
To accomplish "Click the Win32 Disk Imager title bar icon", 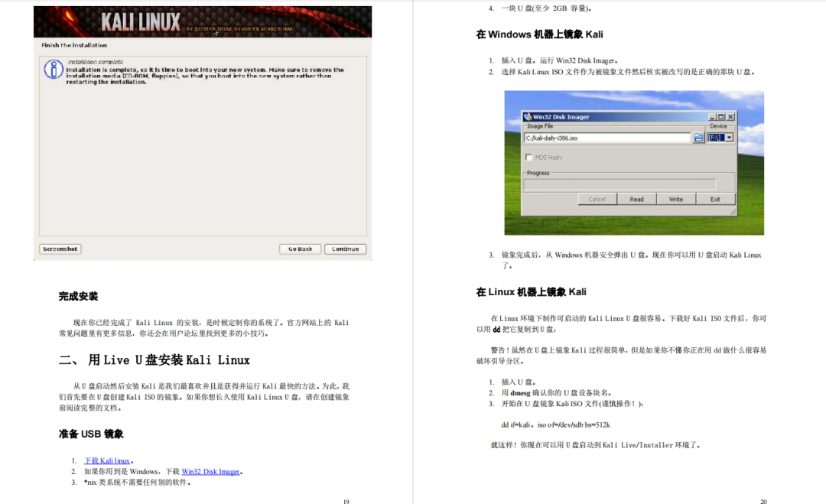I will 528,117.
